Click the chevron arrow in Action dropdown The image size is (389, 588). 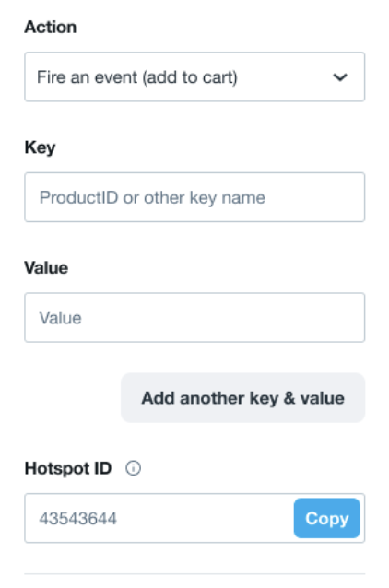coord(340,77)
